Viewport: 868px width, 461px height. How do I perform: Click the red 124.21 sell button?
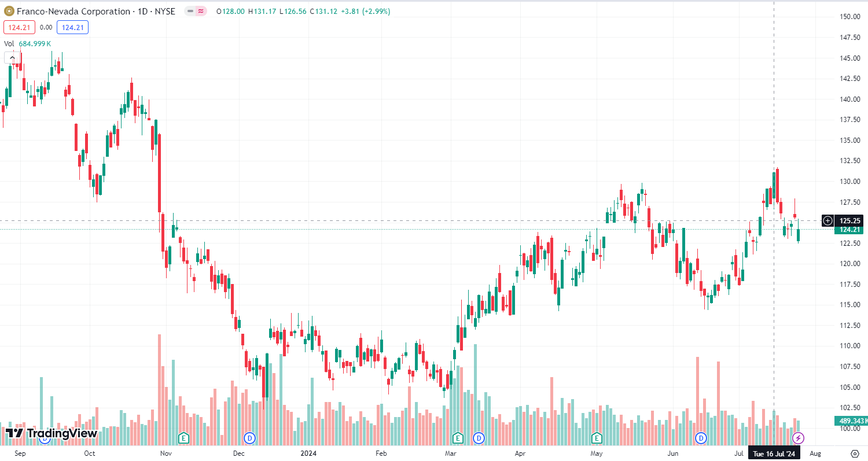[x=20, y=27]
